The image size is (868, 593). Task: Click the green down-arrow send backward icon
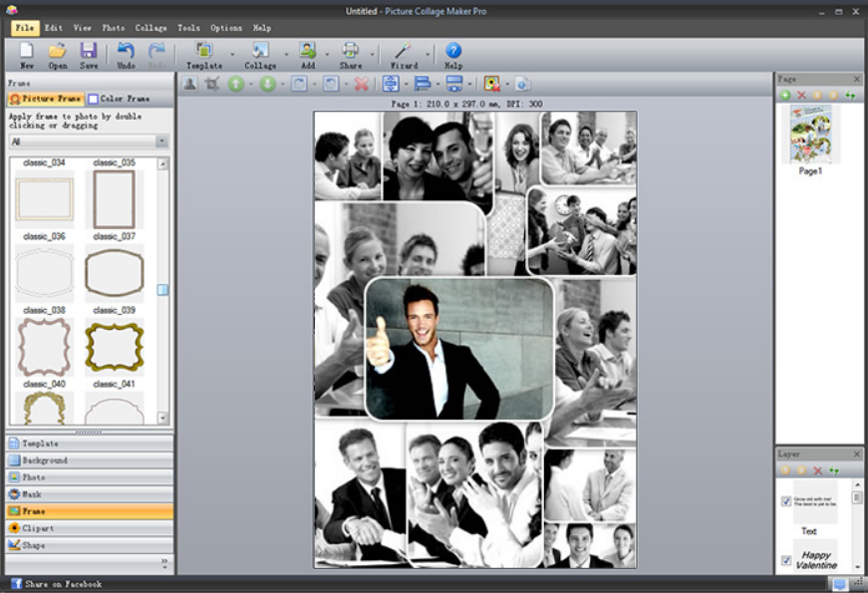[268, 84]
